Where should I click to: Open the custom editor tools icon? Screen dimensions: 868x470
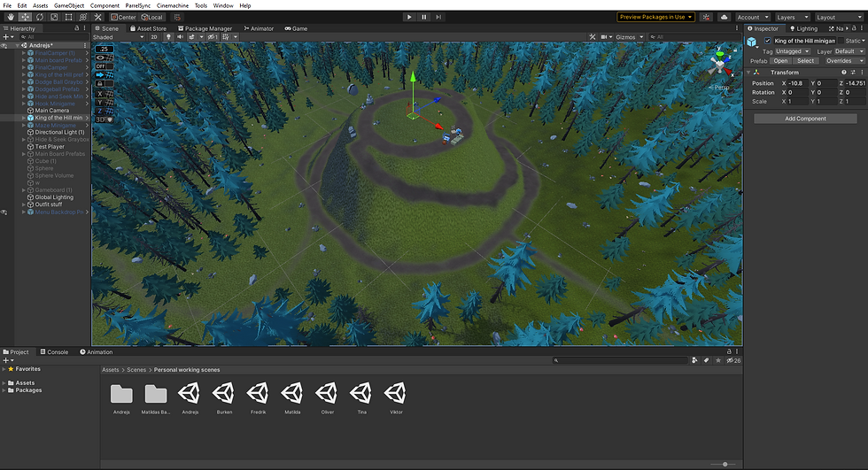point(98,17)
